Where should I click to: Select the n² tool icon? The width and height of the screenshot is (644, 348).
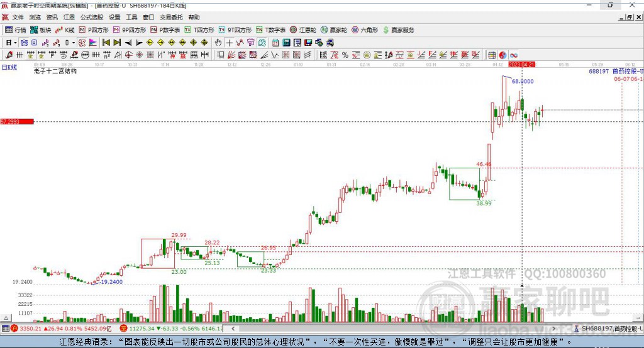point(107,55)
